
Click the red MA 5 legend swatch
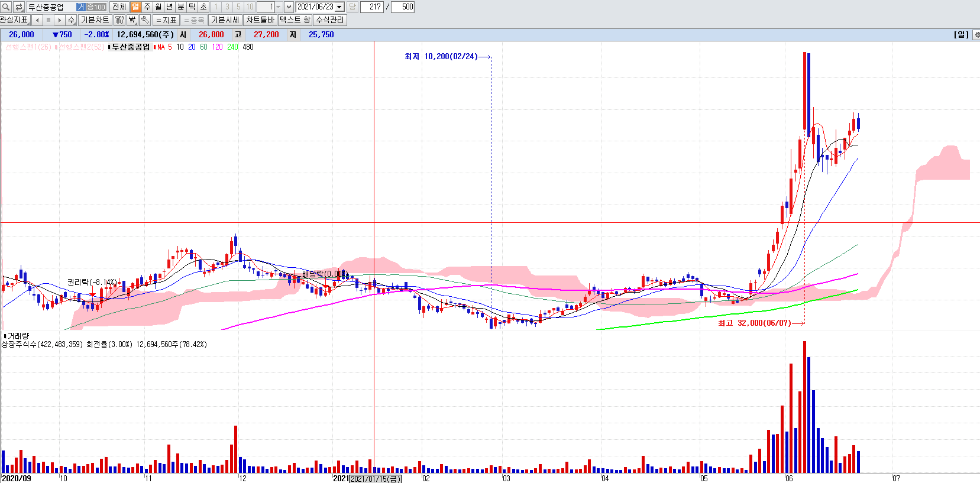tap(155, 47)
